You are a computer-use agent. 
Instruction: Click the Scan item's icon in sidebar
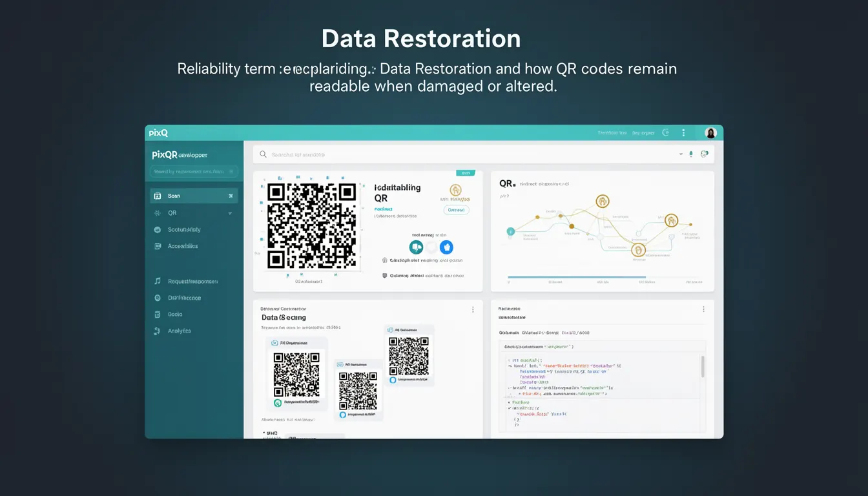coord(157,196)
